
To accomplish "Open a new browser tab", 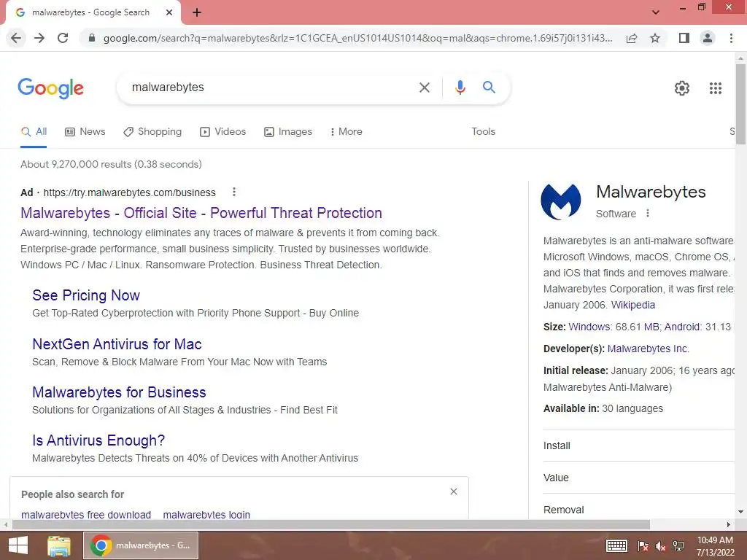I will (x=197, y=12).
